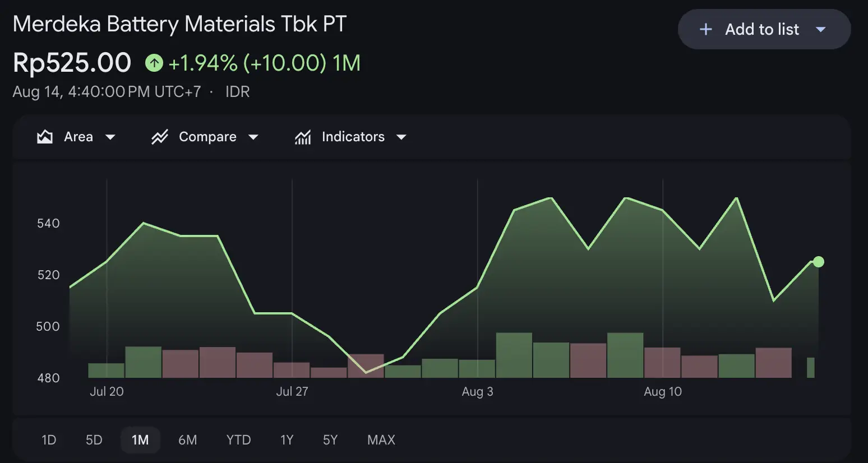Click the Merdeka Battery Materials Tbk PT title
868x463 pixels.
click(179, 24)
